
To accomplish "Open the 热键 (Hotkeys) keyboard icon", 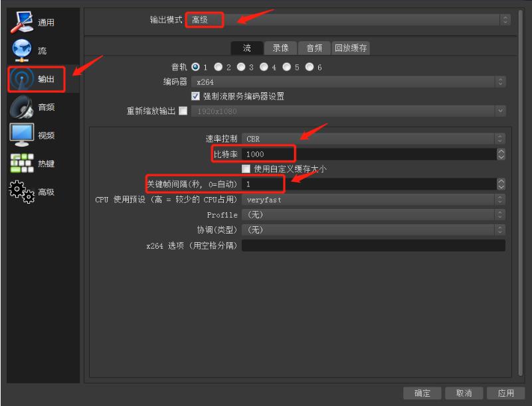I will click(x=22, y=163).
